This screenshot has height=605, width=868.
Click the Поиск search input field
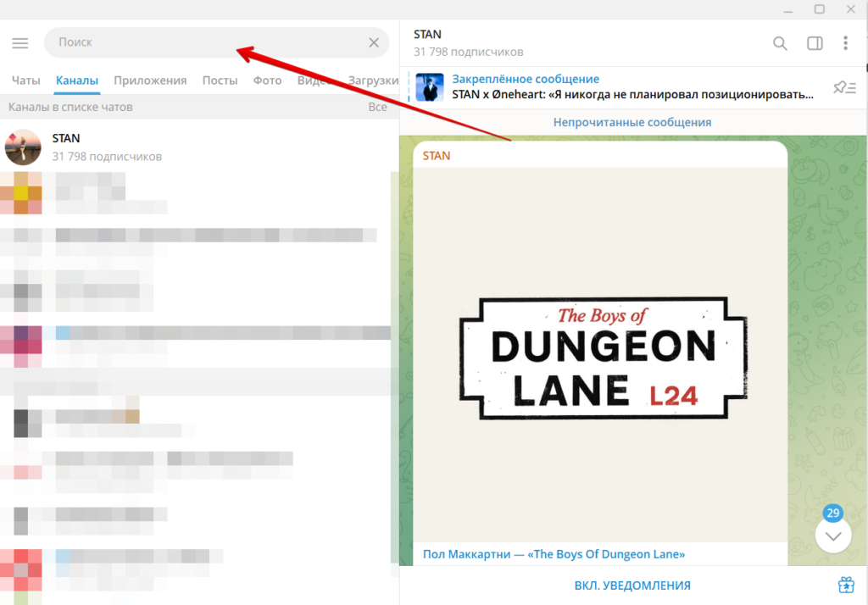(x=216, y=42)
